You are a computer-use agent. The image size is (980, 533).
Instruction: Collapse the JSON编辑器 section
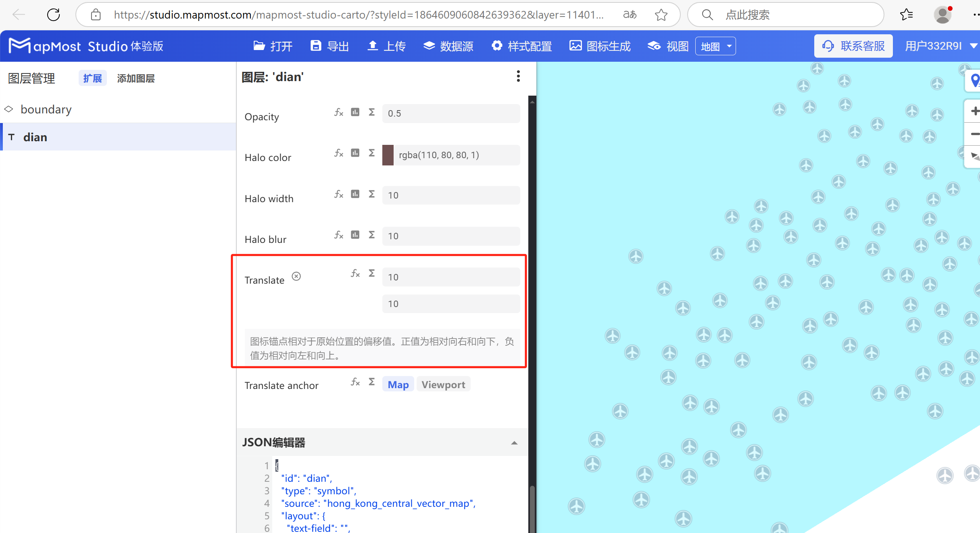pyautogui.click(x=514, y=443)
